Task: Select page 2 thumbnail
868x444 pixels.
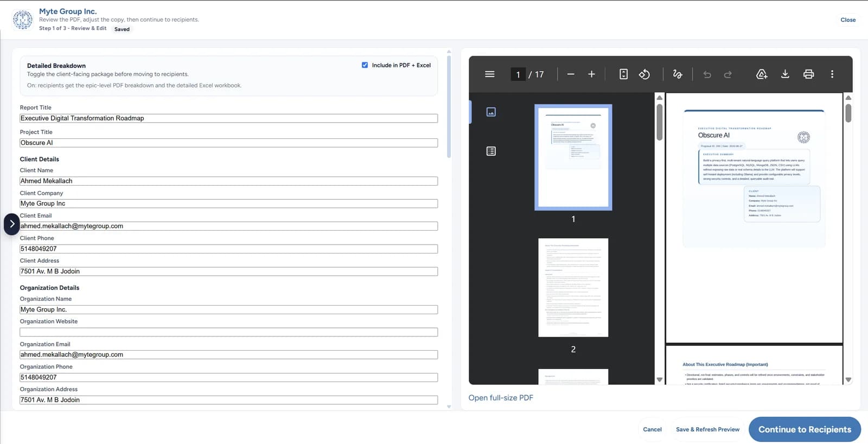Action: click(x=573, y=288)
